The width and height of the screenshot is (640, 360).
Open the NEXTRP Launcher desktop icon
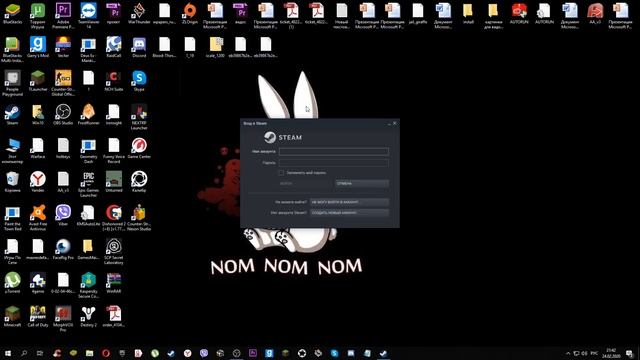(139, 117)
